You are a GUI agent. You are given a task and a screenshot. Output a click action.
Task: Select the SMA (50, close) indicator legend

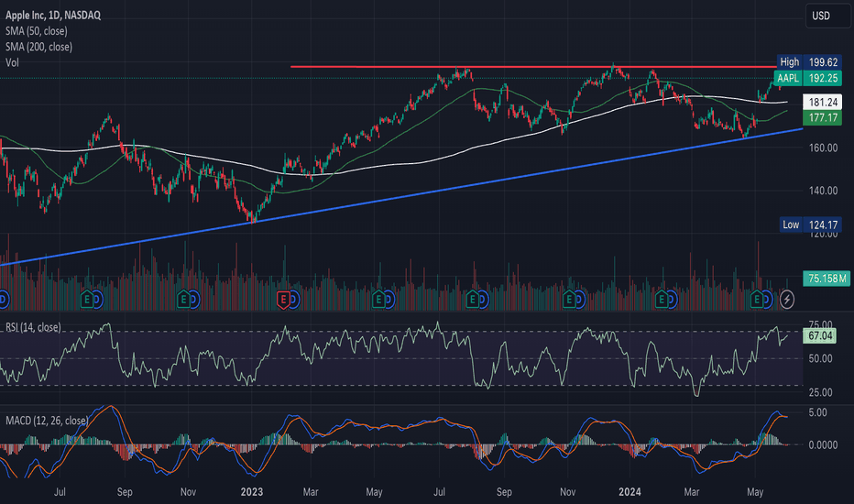(37, 31)
